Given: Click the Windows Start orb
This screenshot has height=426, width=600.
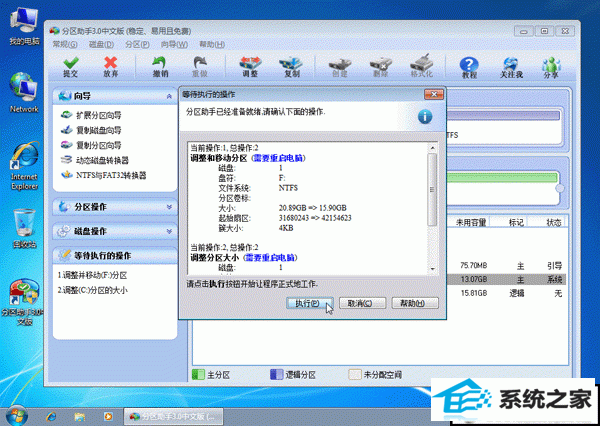Looking at the screenshot, I should [16, 416].
